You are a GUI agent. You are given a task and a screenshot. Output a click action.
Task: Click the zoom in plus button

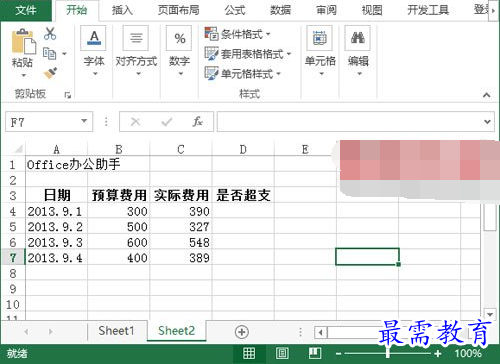(438, 353)
